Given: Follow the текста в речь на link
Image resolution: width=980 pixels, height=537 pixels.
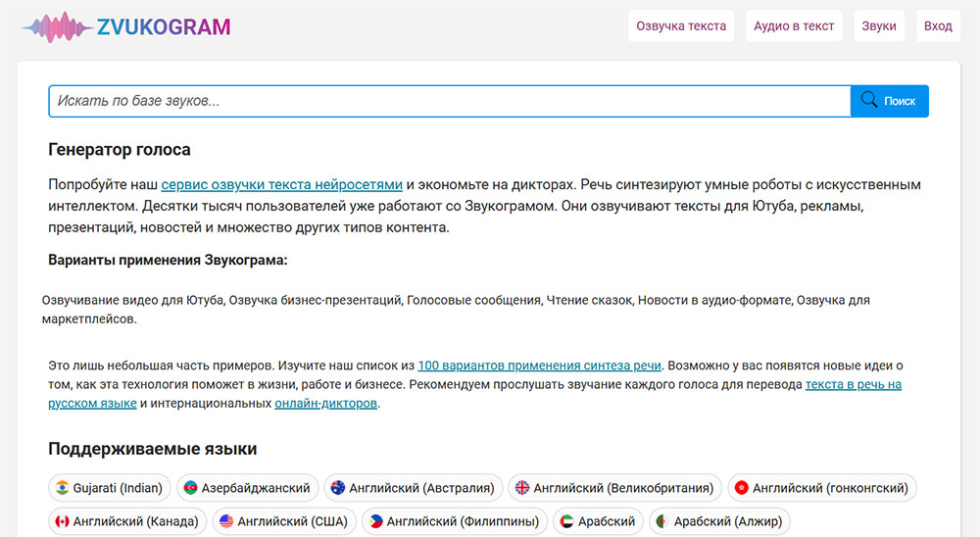Looking at the screenshot, I should point(854,384).
